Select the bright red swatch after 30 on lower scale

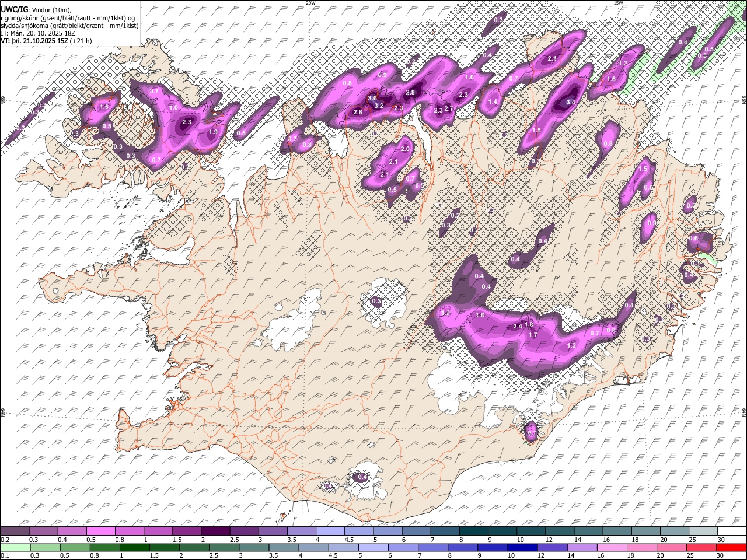(x=731, y=548)
